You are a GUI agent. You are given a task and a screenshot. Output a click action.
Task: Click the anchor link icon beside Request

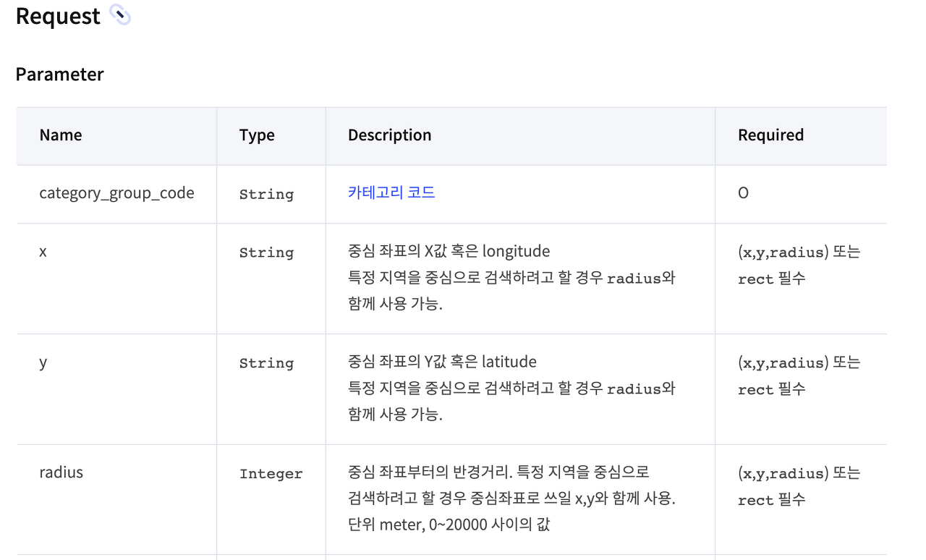(120, 15)
